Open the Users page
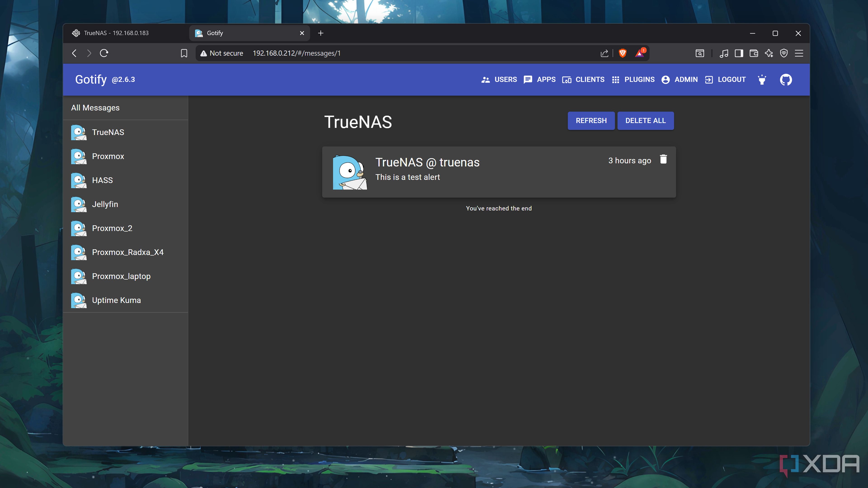868x488 pixels. tap(499, 80)
